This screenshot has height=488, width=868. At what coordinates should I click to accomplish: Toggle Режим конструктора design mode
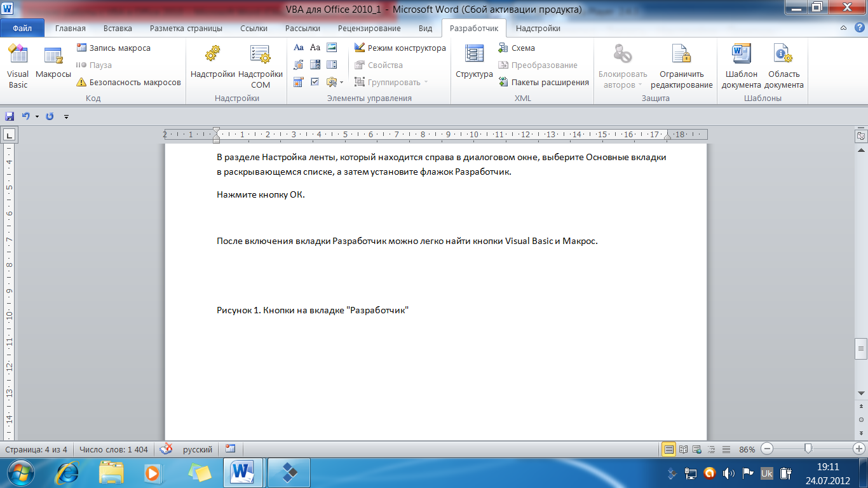(x=400, y=48)
